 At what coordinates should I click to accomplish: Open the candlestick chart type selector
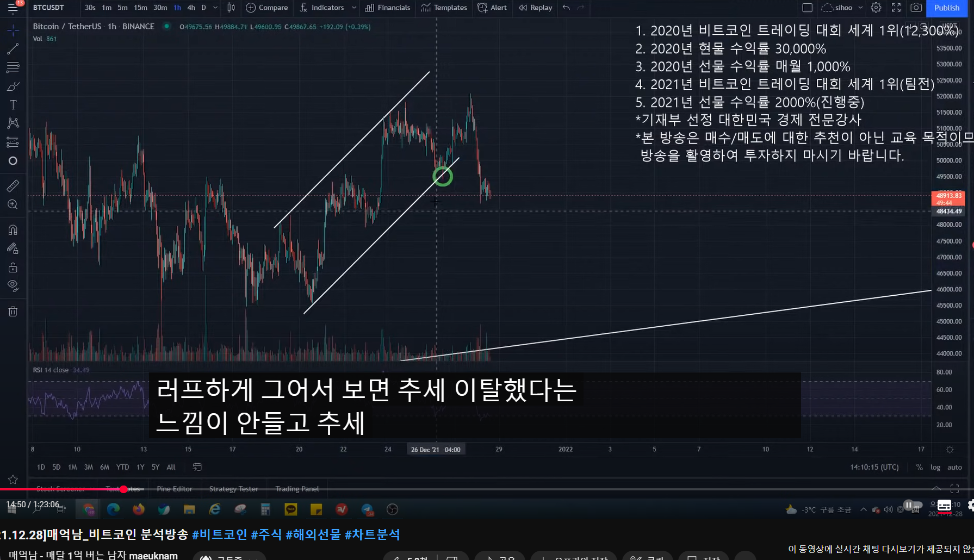[x=231, y=8]
